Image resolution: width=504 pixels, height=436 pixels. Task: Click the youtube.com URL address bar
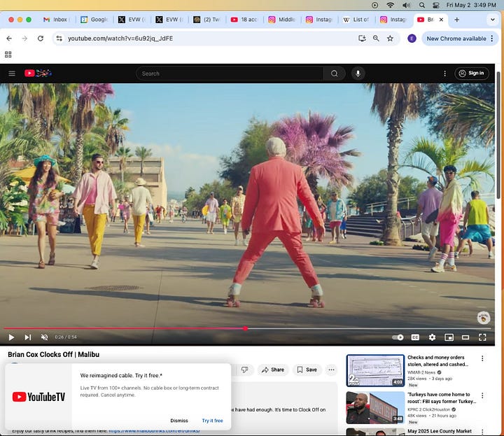tap(120, 38)
